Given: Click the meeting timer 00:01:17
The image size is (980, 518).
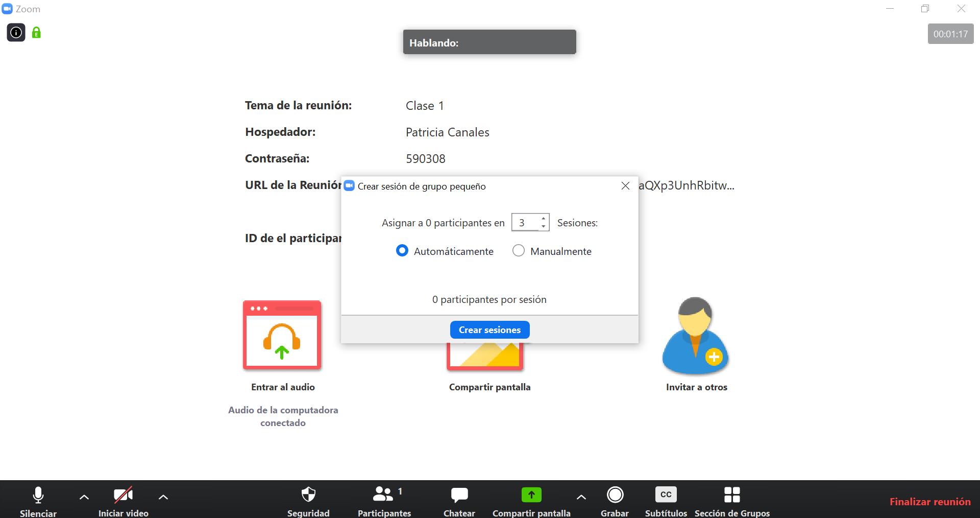Looking at the screenshot, I should coord(950,34).
